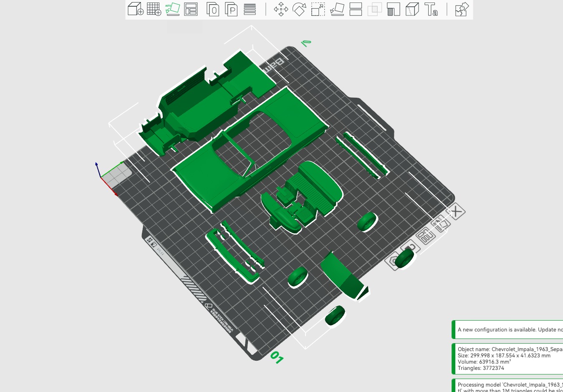Click the plate's auto orient icon

[441, 224]
